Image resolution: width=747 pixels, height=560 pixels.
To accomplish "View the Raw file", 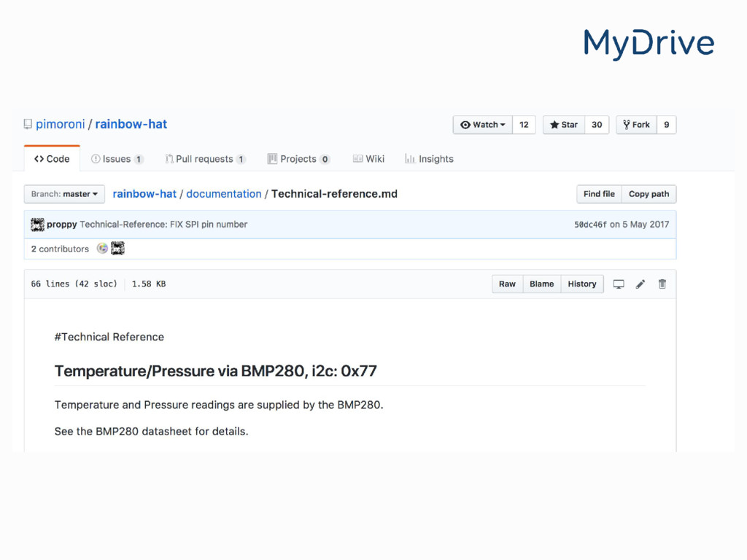I will 508,284.
